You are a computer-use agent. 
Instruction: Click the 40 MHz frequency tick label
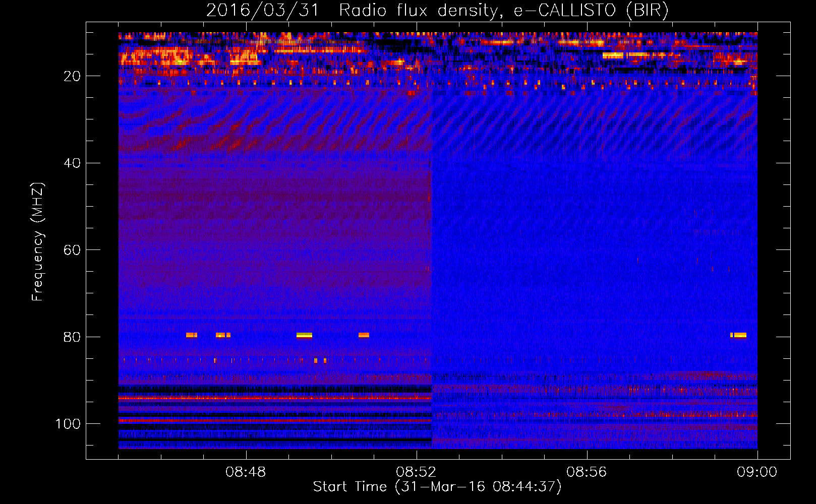point(72,163)
